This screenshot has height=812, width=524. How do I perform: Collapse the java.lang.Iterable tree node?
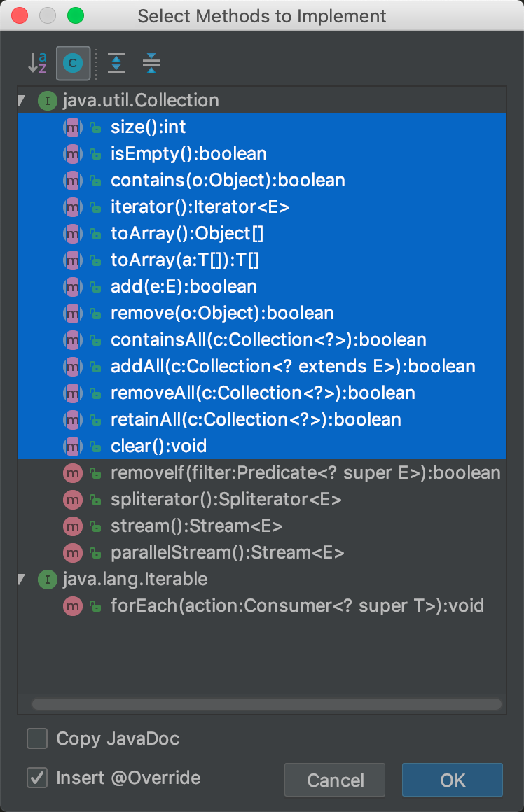click(22, 580)
